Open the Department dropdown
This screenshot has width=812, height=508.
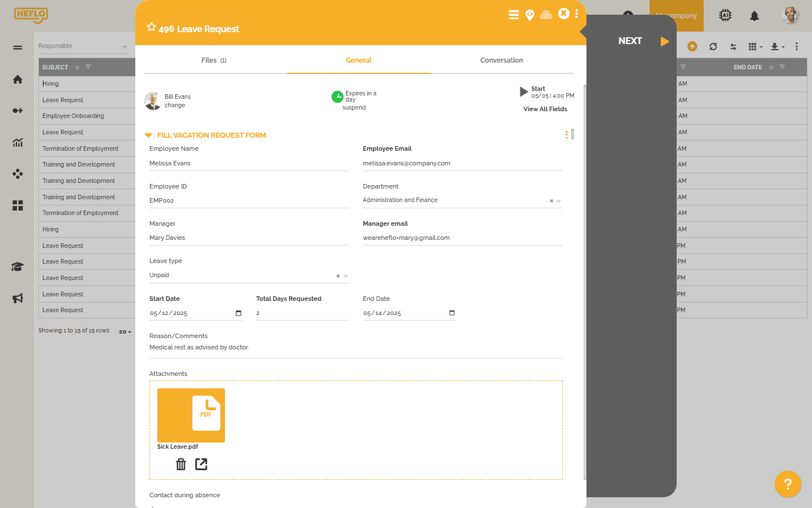click(558, 201)
